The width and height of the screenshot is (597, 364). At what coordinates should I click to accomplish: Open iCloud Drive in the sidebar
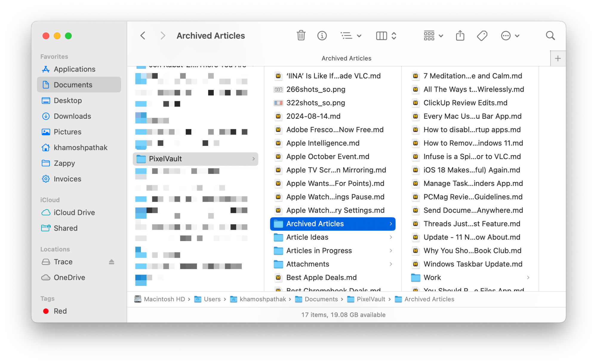(79, 212)
